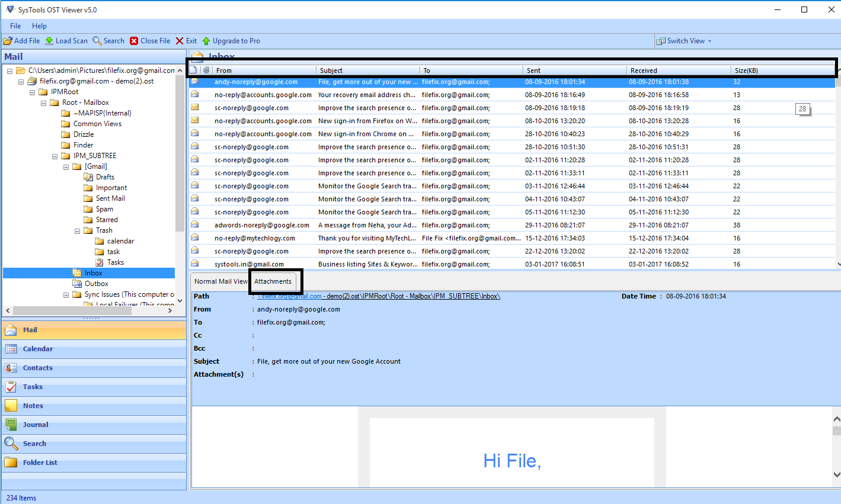Click the Drafts folder icon
841x504 pixels.
pyautogui.click(x=88, y=177)
